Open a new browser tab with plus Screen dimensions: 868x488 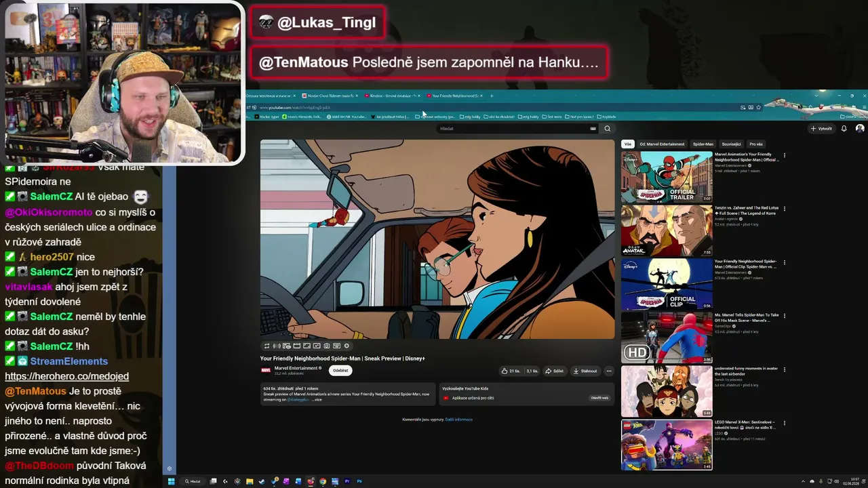tap(492, 96)
